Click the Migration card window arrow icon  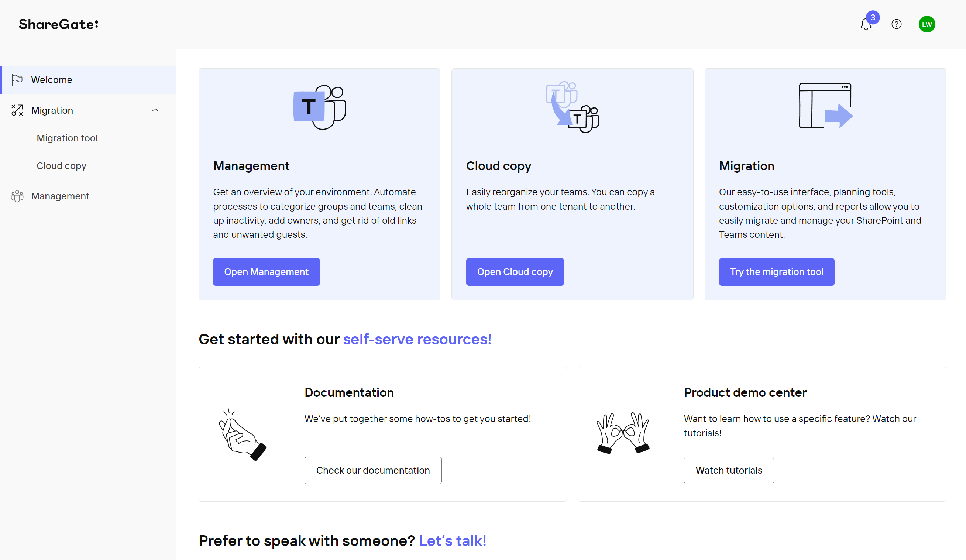[825, 106]
